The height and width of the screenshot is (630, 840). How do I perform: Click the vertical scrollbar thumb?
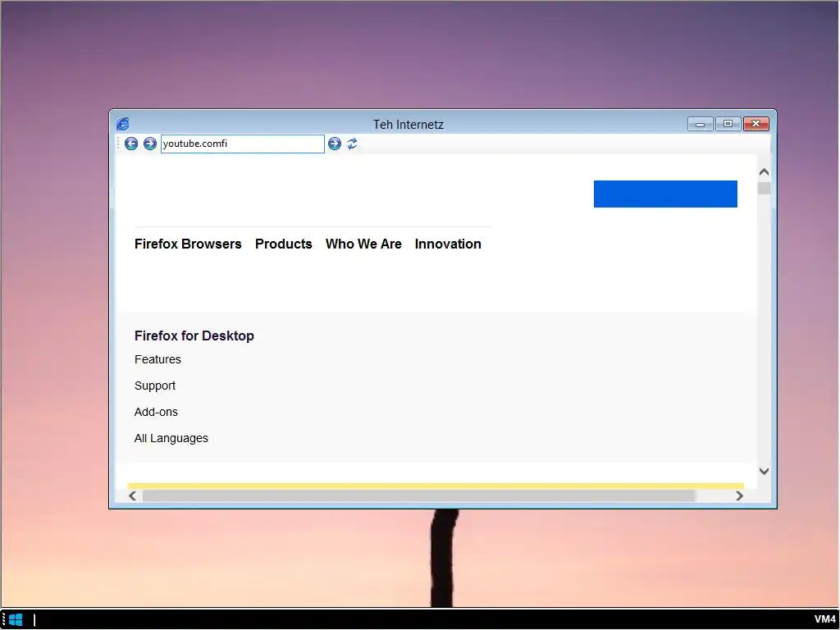click(x=764, y=188)
